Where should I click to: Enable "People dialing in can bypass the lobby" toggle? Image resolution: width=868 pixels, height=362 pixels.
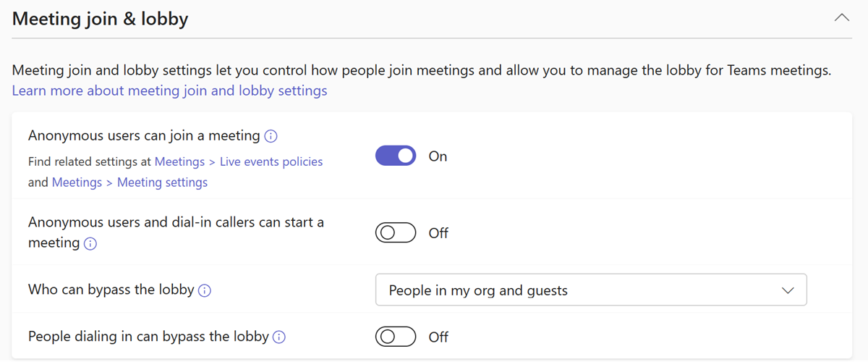tap(396, 337)
